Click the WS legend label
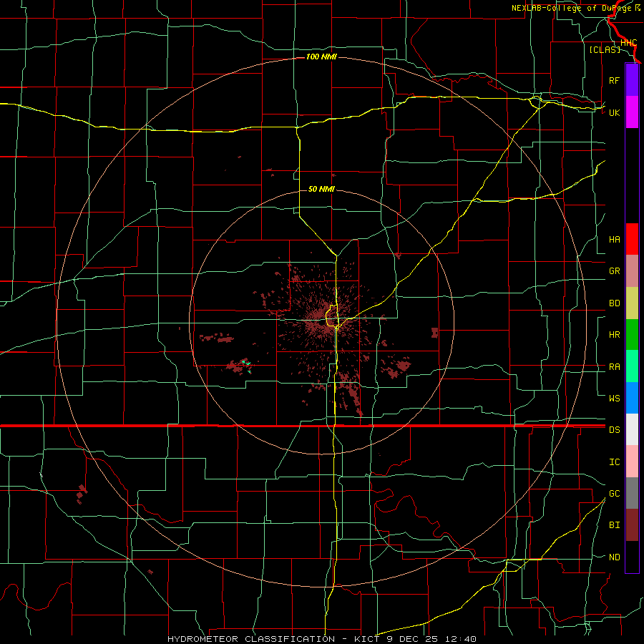The width and height of the screenshot is (644, 644). (614, 399)
